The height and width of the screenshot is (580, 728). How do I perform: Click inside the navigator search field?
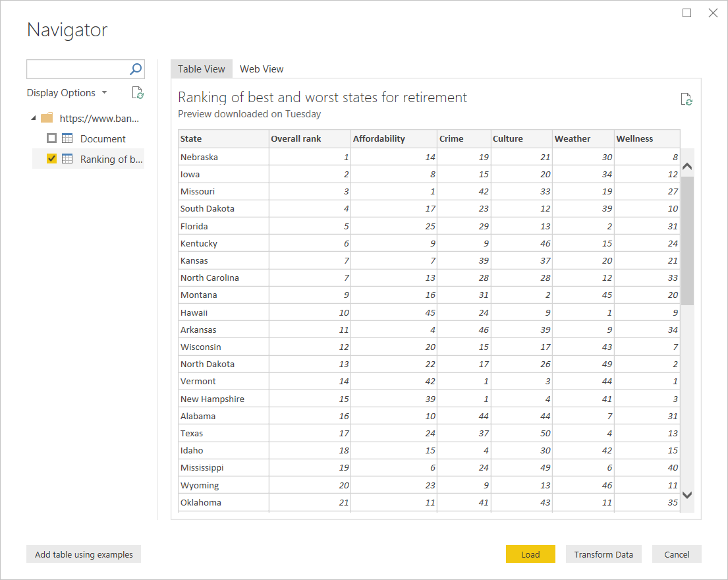[77, 69]
